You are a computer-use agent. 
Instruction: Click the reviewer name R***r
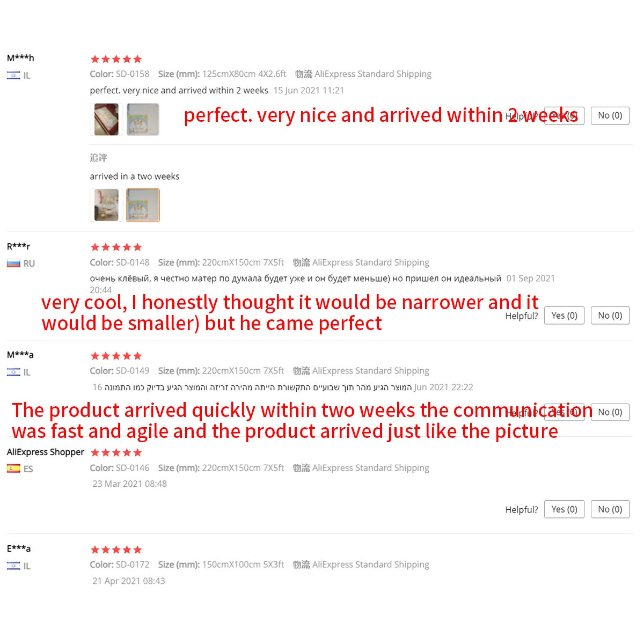pyautogui.click(x=18, y=246)
